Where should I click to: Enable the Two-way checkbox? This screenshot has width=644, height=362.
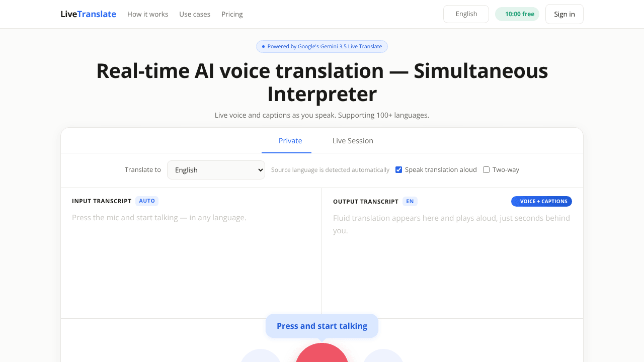coord(486,170)
